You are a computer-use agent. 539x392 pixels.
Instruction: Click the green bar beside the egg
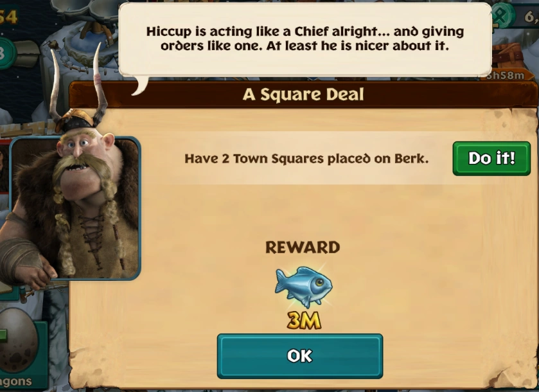click(x=3, y=335)
